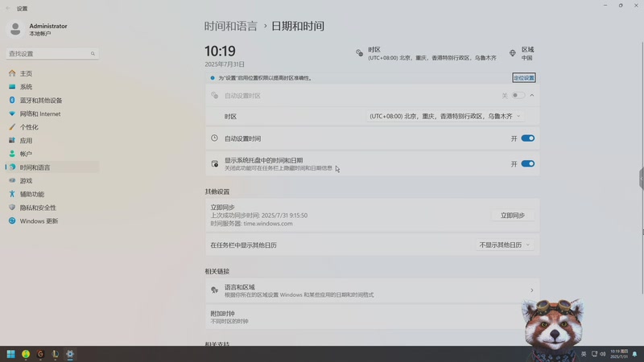The image size is (644, 362).
Task: Click the 10:19 large clock display
Action: [220, 51]
